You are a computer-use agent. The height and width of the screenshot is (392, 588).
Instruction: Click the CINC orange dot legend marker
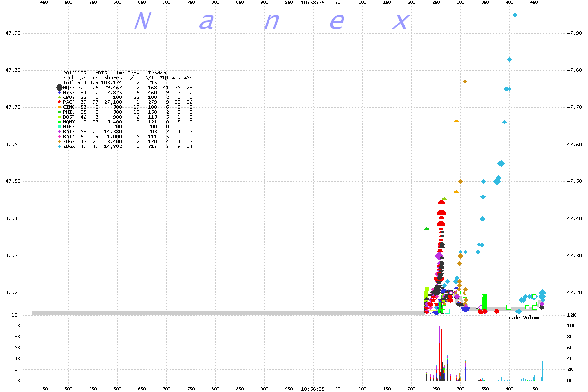click(x=59, y=107)
